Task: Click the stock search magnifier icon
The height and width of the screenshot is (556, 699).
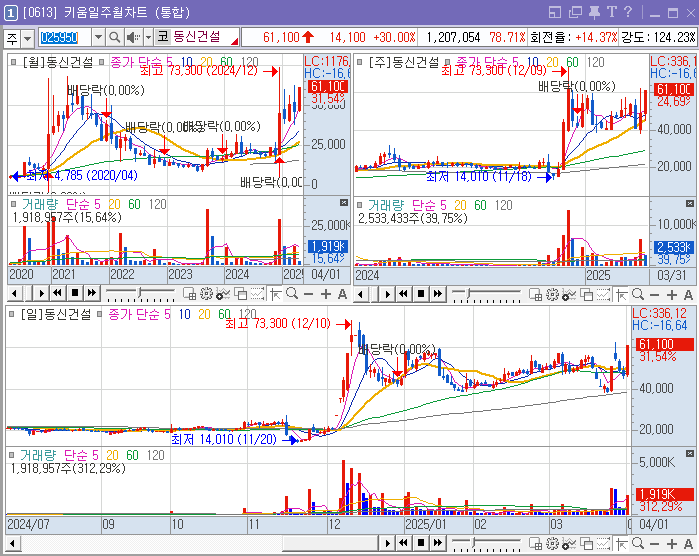Action: tap(115, 37)
